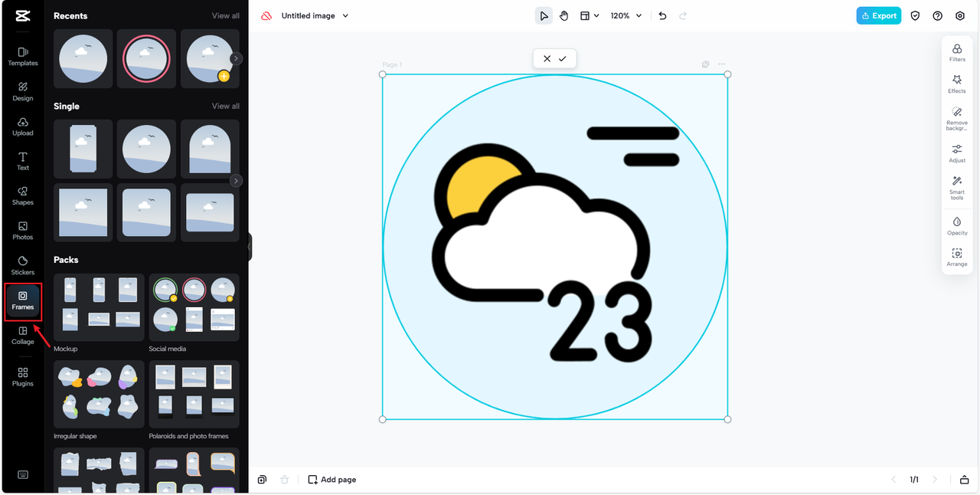
Task: Click the Page 1 label
Action: coord(392,65)
